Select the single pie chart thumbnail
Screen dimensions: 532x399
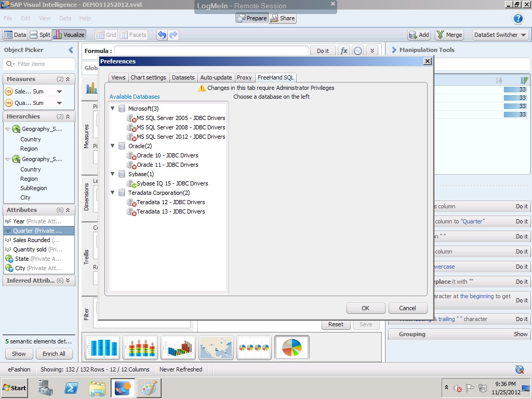[292, 348]
